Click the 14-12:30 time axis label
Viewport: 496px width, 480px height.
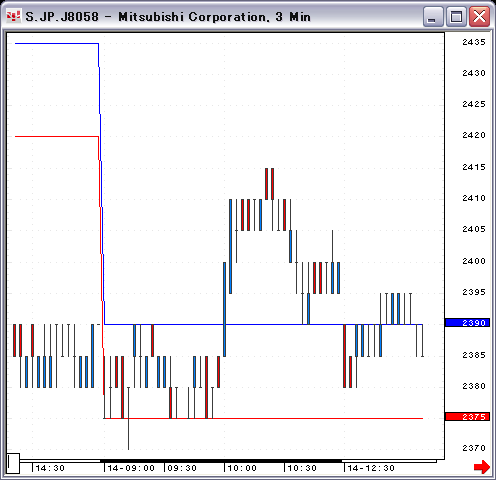coord(371,468)
